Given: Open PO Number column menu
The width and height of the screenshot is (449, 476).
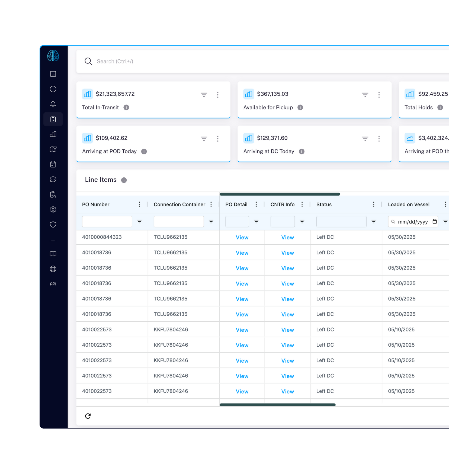Looking at the screenshot, I should tap(139, 204).
